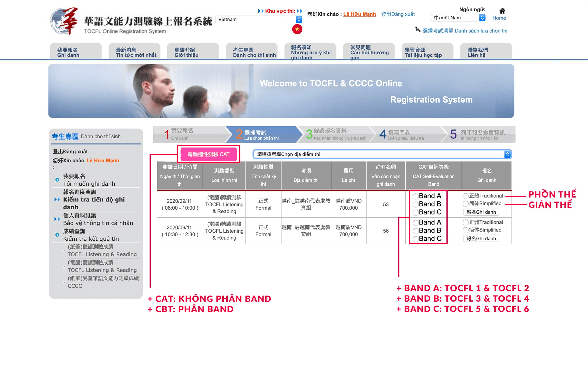This screenshot has width=588, height=368.
Task: Click the exam list tree icon
Action: 418,29
